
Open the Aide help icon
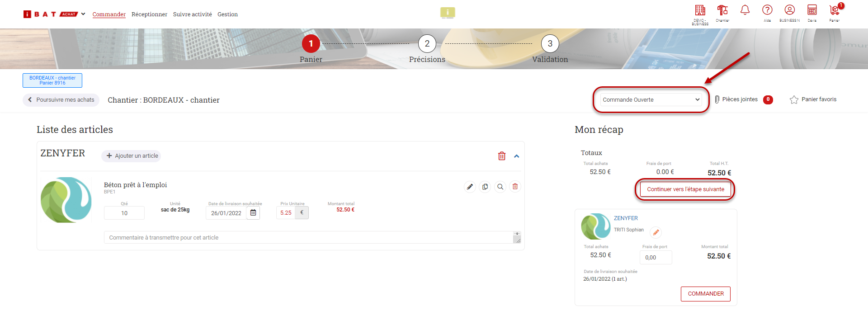[x=767, y=10]
